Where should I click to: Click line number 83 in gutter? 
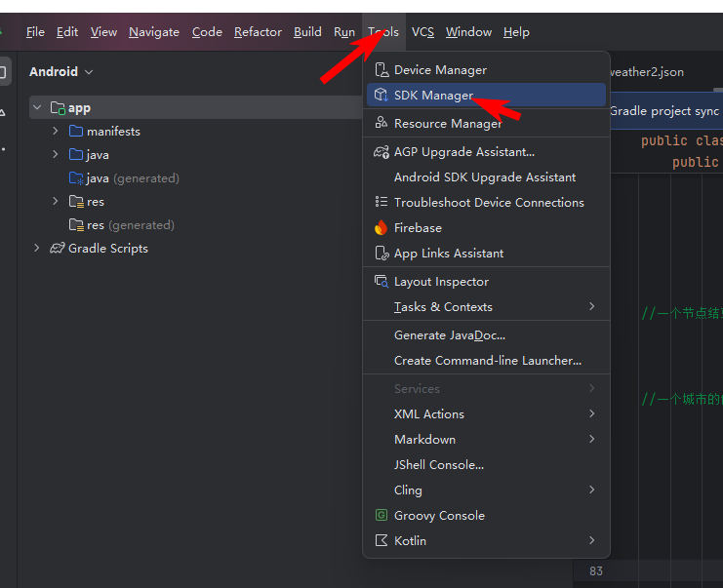[596, 571]
